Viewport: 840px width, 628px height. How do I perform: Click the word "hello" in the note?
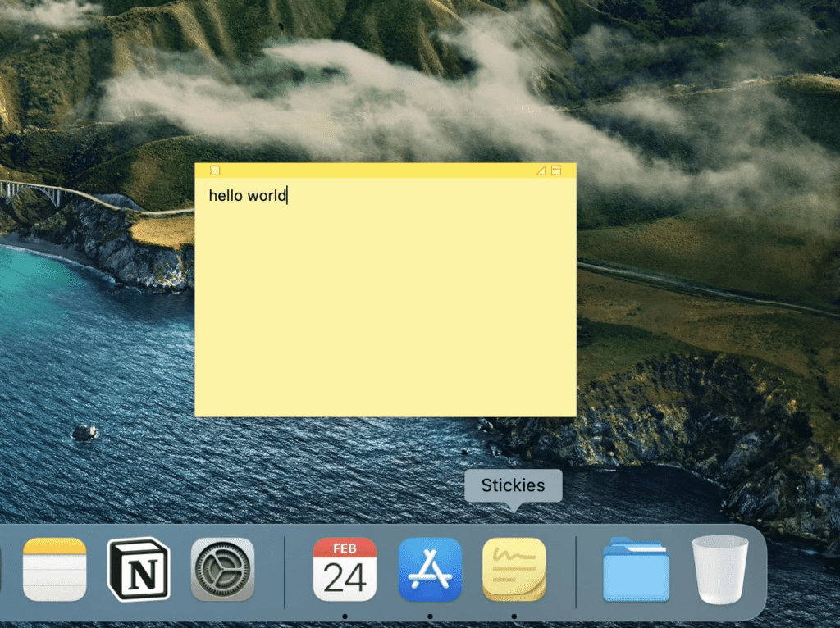point(226,196)
